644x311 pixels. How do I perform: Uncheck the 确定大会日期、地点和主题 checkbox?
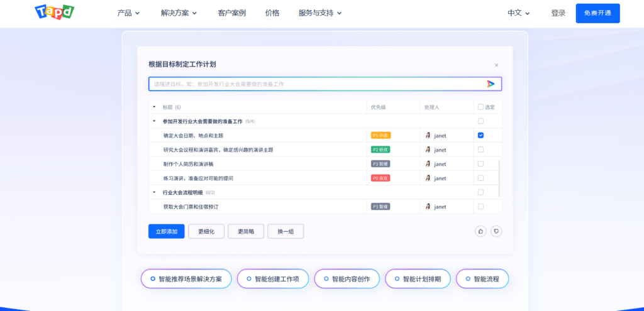pos(480,135)
